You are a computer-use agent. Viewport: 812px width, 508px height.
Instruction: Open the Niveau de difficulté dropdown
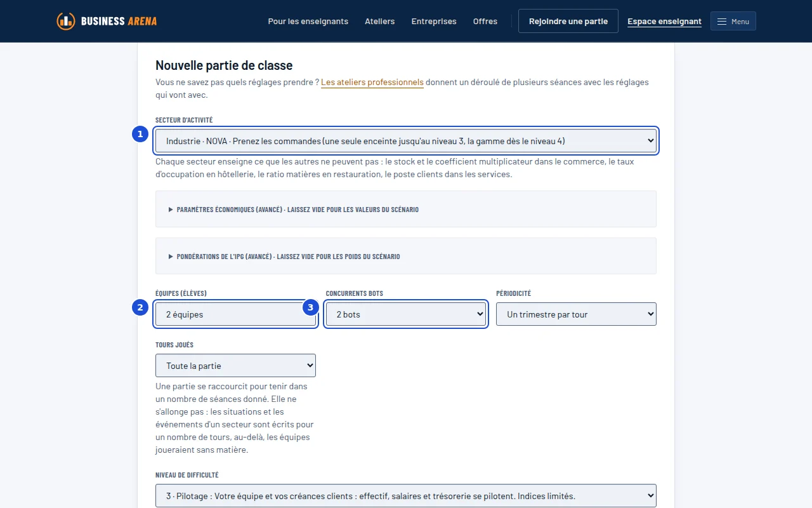tap(406, 496)
